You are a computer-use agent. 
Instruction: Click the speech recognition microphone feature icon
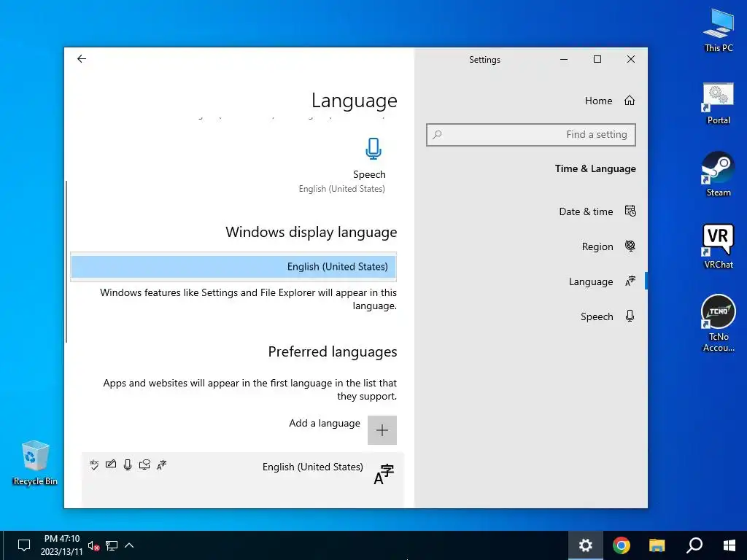(127, 464)
